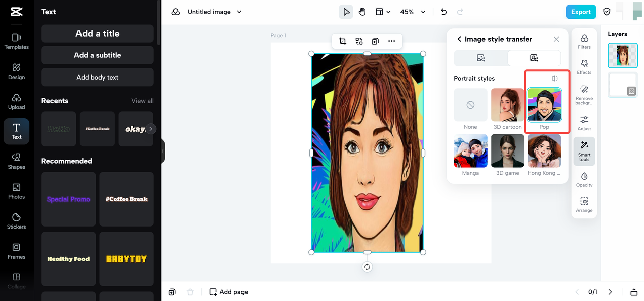
Task: Choose the Special Promo text template
Action: 68,199
